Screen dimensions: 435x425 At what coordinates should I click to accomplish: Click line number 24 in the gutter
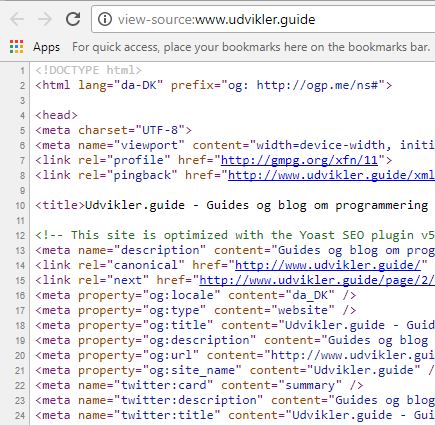click(x=20, y=416)
